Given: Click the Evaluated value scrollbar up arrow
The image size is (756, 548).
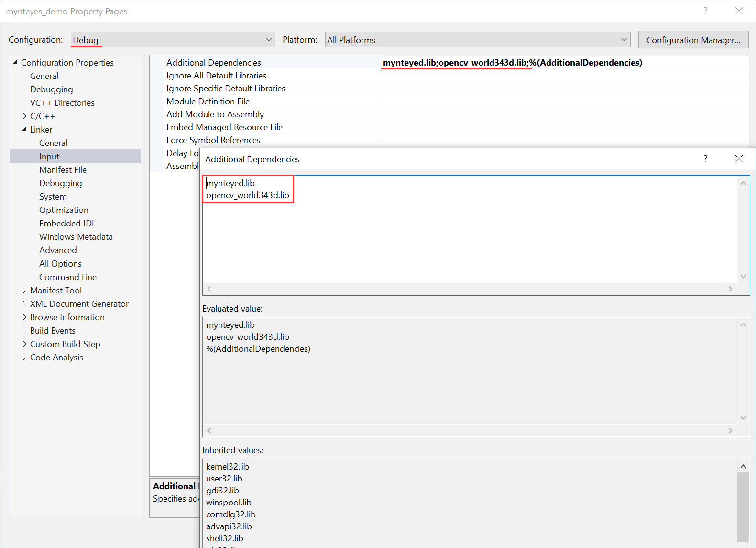Looking at the screenshot, I should click(743, 325).
